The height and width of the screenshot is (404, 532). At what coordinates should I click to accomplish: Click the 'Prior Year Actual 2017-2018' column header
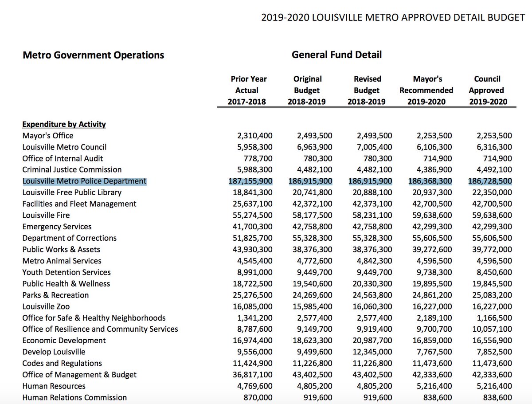247,90
